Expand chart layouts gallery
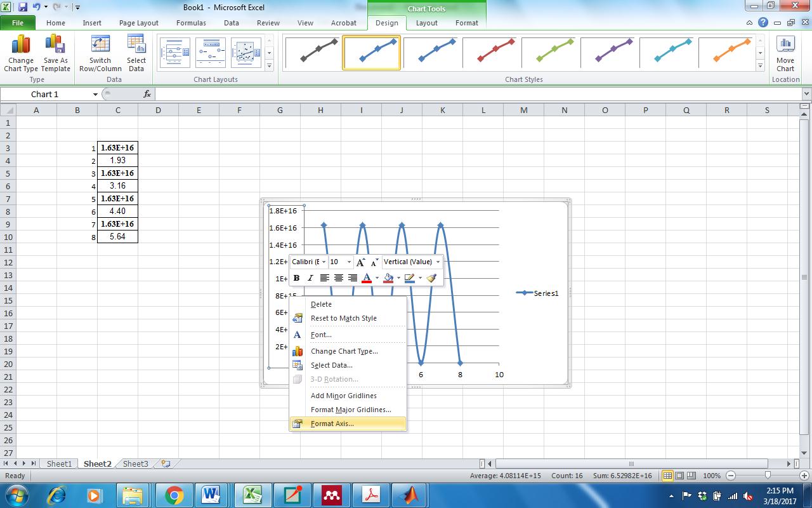 click(269, 65)
